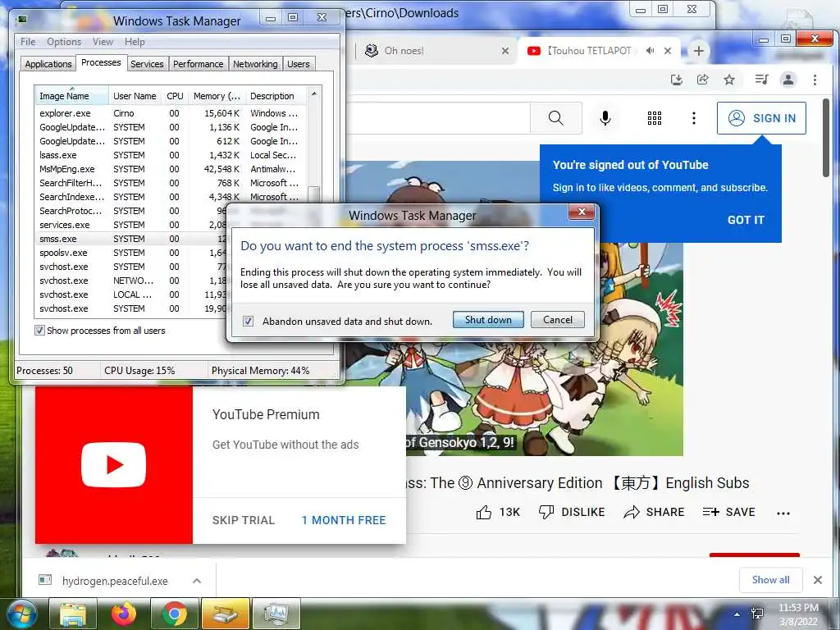This screenshot has height=630, width=840.
Task: Click the Chrome install/download page icon
Action: [677, 80]
